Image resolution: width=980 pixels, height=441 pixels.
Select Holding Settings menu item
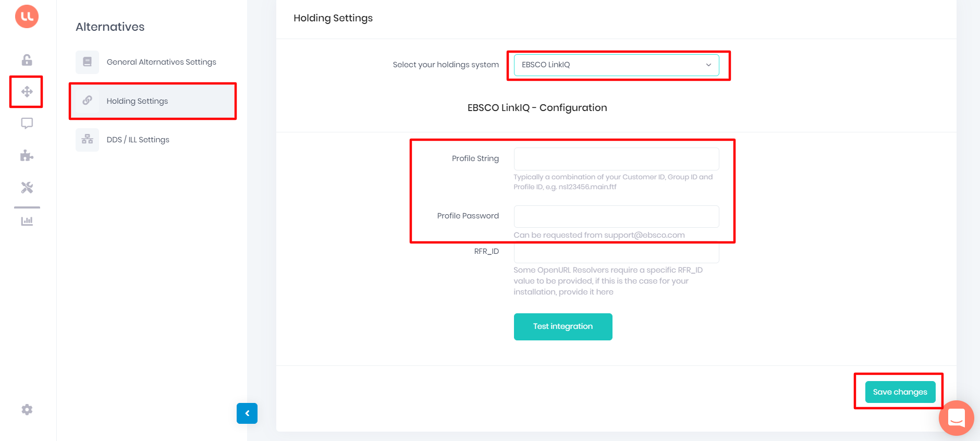(x=153, y=101)
